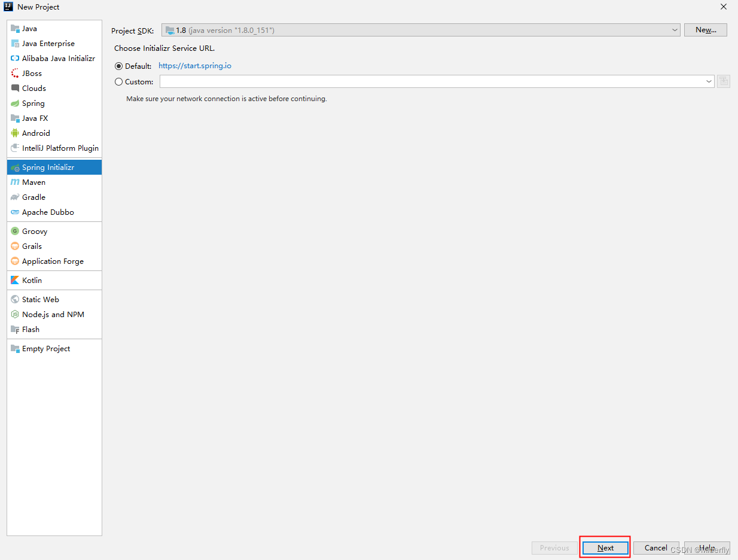Open the https://start.spring.io link
Viewport: 738px width, 560px height.
pos(195,66)
